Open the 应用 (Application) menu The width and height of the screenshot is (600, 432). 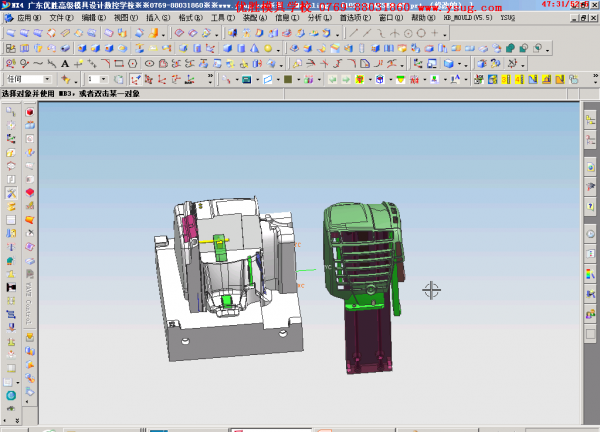pos(29,18)
